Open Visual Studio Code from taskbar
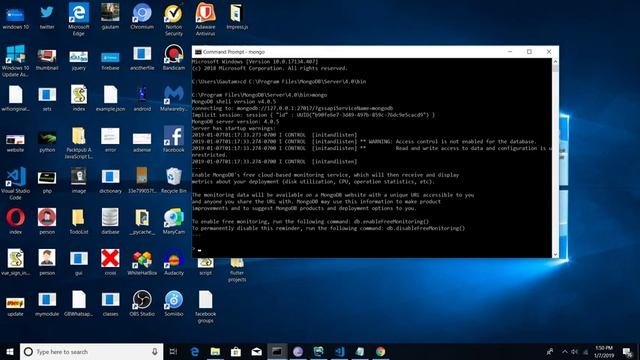 [x=339, y=351]
